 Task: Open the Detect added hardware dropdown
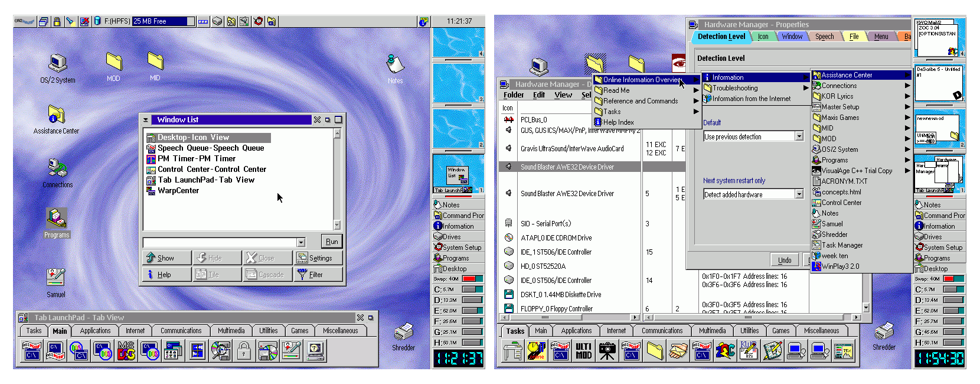(x=799, y=194)
